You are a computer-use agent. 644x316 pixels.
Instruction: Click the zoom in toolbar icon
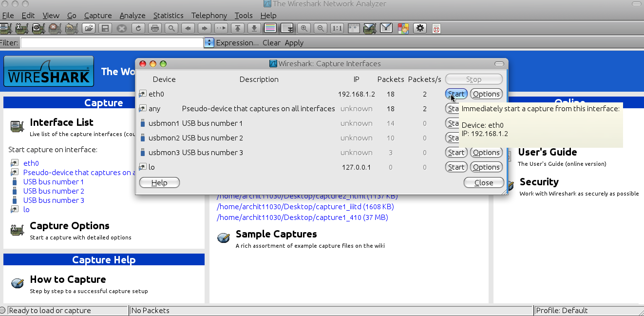(304, 28)
